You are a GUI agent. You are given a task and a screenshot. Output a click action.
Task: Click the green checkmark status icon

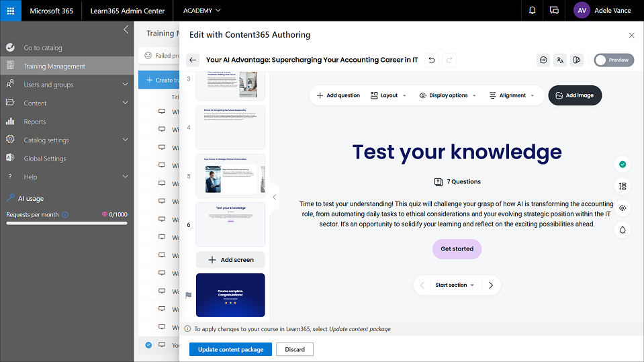tap(623, 164)
